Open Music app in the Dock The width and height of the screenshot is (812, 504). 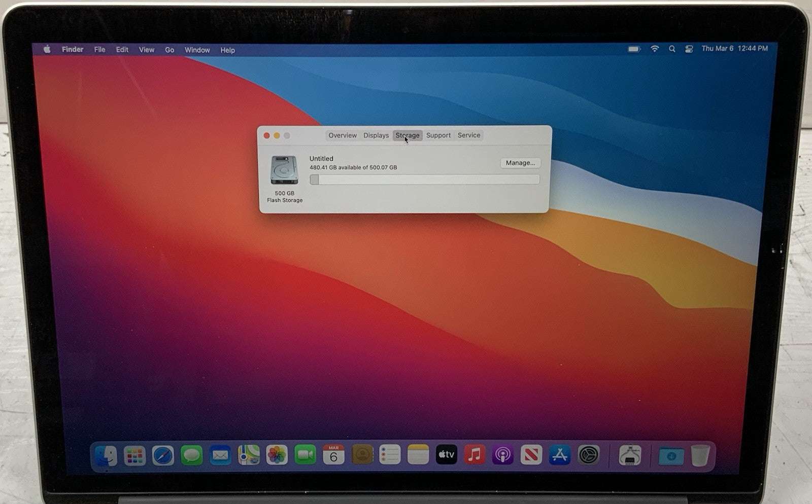point(475,455)
